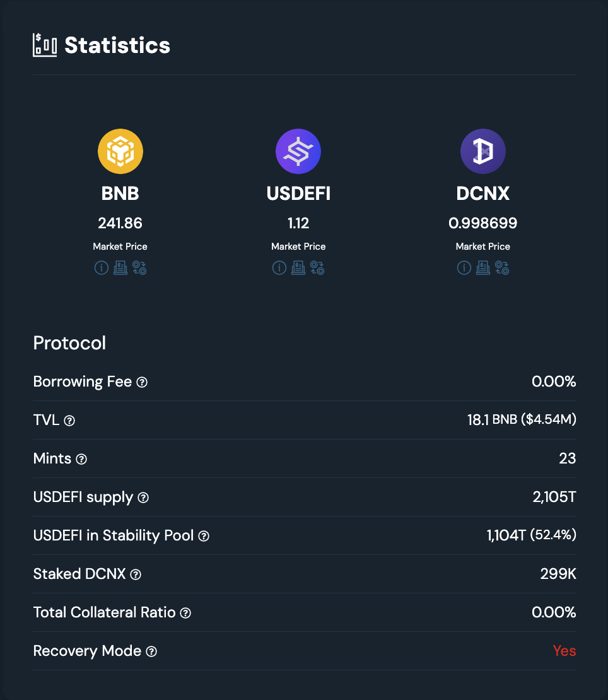Click the swap coins icon under USDEFI
The image size is (608, 700).
(x=317, y=268)
